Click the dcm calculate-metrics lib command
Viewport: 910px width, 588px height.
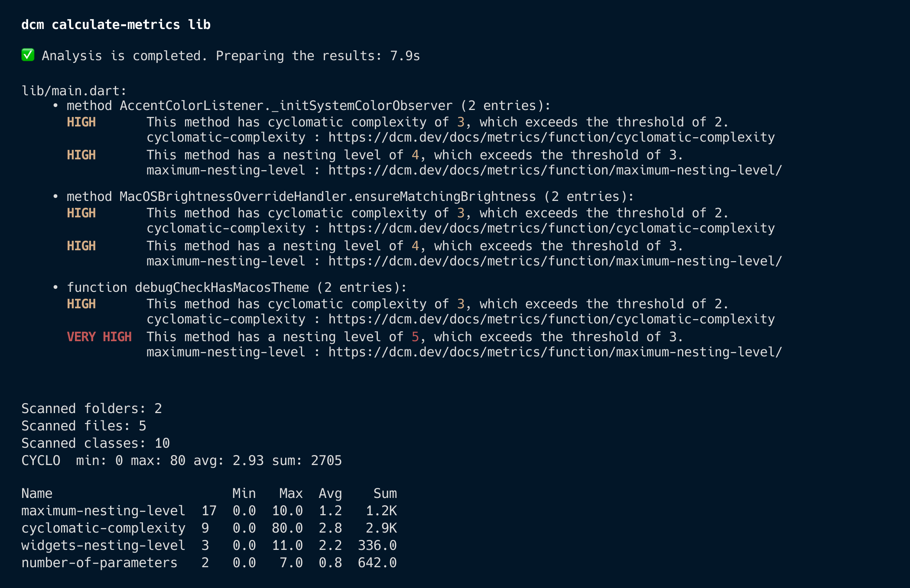(116, 25)
